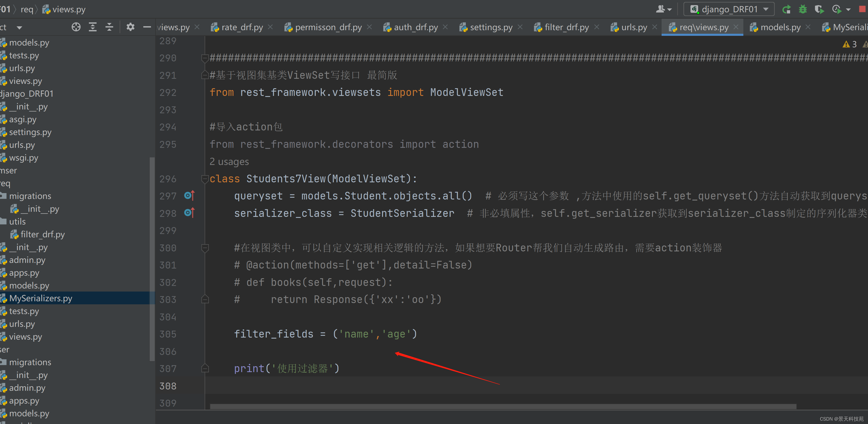
Task: Click line number 305 in gutter
Action: click(x=168, y=334)
